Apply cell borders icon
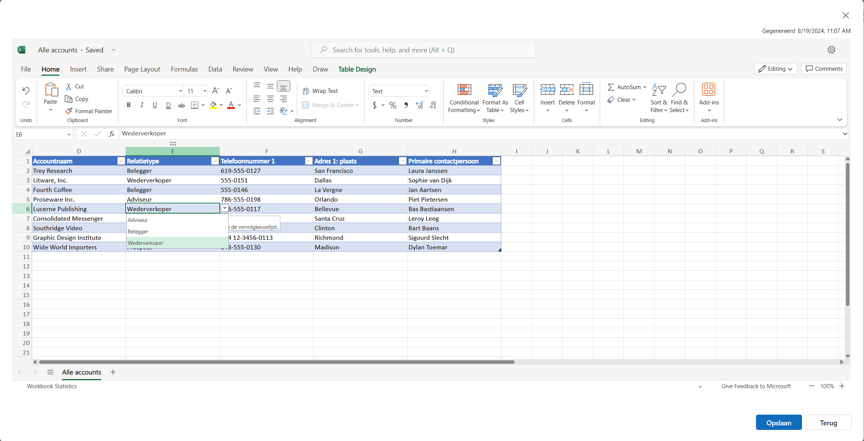The height and width of the screenshot is (441, 864). tap(195, 105)
